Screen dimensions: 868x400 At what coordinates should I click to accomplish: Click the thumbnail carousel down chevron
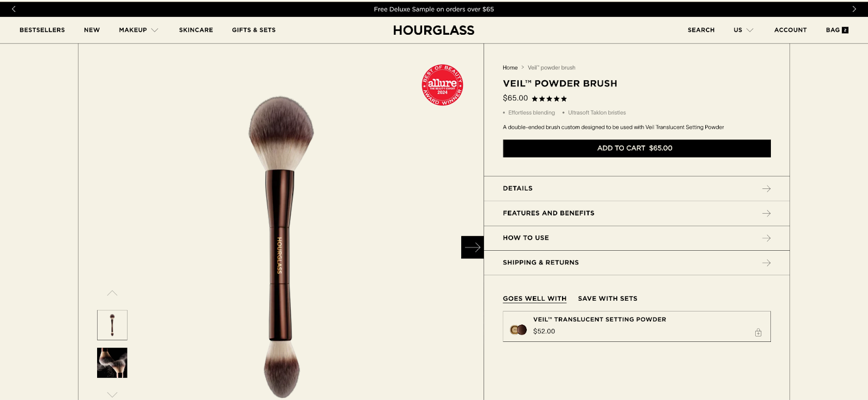tap(112, 395)
